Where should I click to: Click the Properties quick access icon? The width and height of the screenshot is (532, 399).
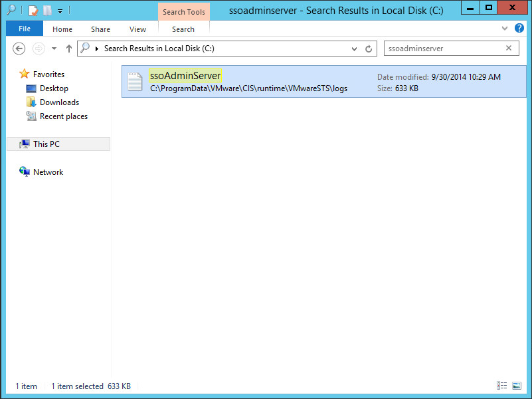pyautogui.click(x=33, y=11)
